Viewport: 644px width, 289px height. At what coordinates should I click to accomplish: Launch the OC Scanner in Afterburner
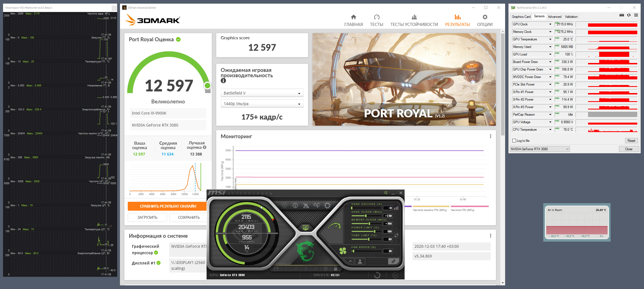(x=317, y=205)
